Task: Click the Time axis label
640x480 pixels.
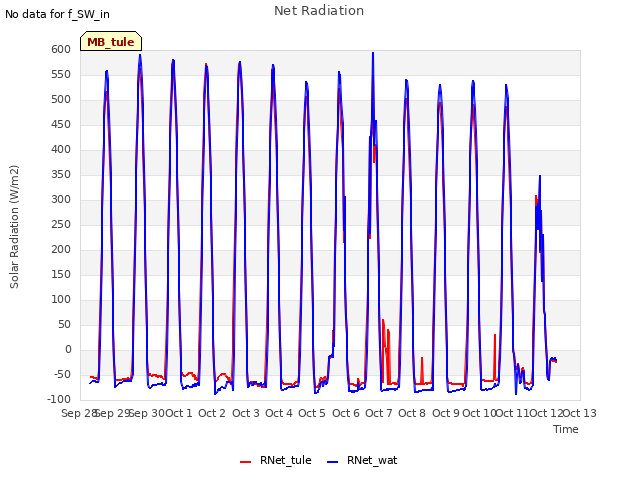Action: [565, 429]
